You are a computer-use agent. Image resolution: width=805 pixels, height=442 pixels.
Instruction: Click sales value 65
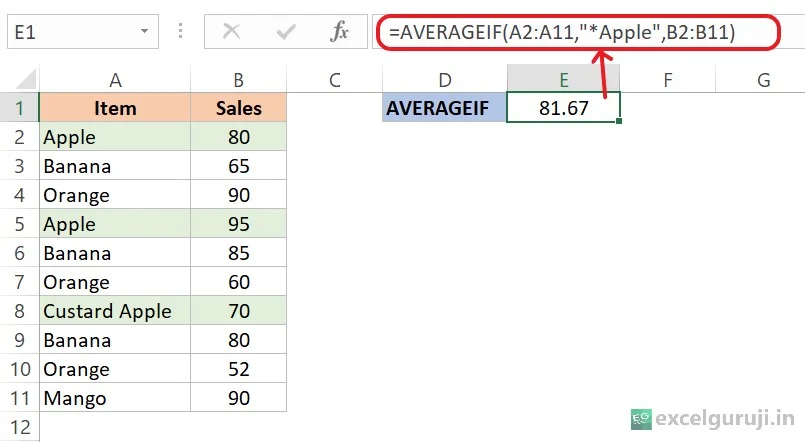(x=238, y=165)
